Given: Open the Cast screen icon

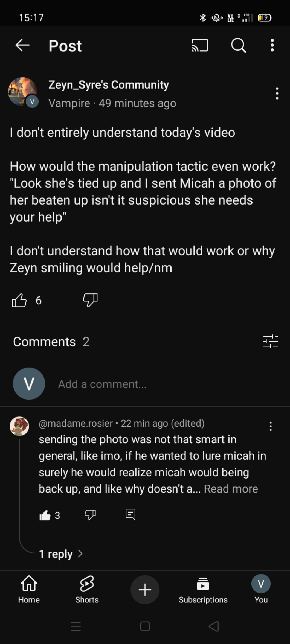Looking at the screenshot, I should tap(199, 45).
